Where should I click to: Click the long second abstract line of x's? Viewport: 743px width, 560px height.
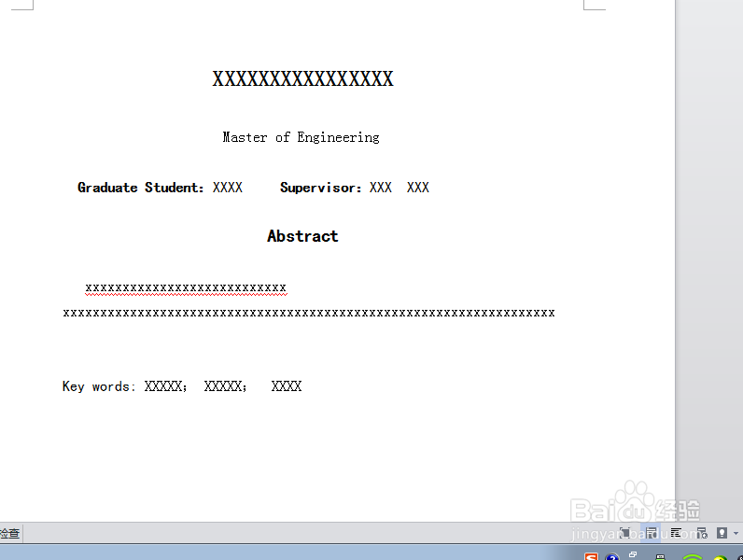(x=309, y=313)
